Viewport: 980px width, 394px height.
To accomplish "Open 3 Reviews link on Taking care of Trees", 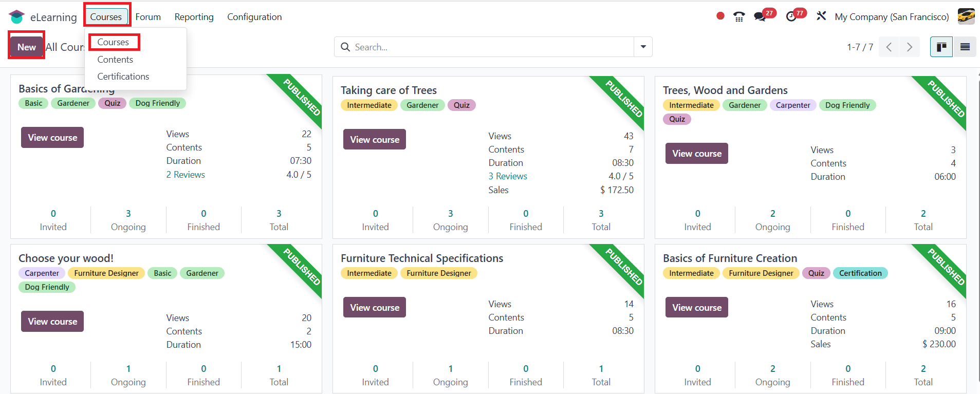I will (508, 176).
